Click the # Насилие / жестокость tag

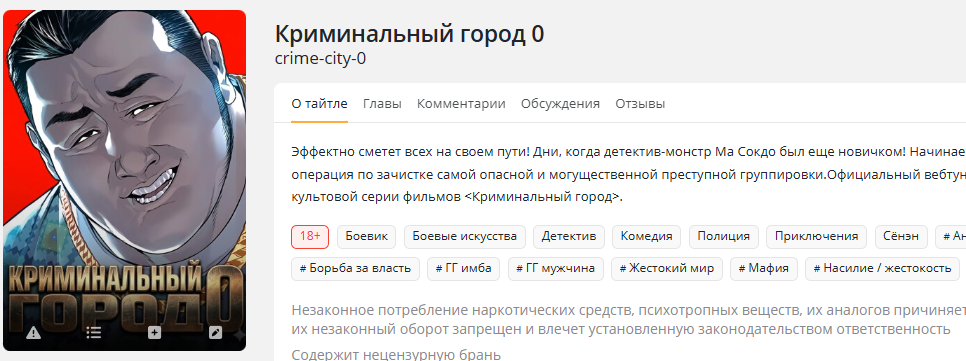click(882, 269)
